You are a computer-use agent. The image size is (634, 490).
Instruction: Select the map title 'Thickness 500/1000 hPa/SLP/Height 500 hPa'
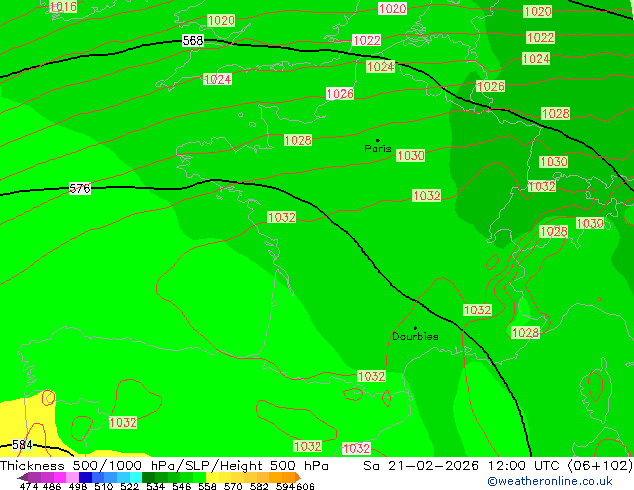click(164, 466)
